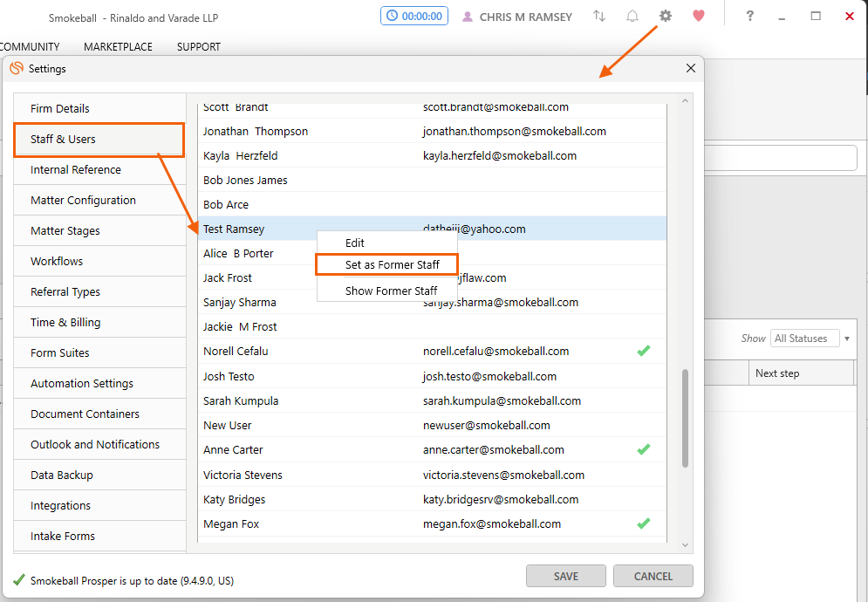Select Norell Cefalu in staff list
The height and width of the screenshot is (602, 868).
click(433, 351)
